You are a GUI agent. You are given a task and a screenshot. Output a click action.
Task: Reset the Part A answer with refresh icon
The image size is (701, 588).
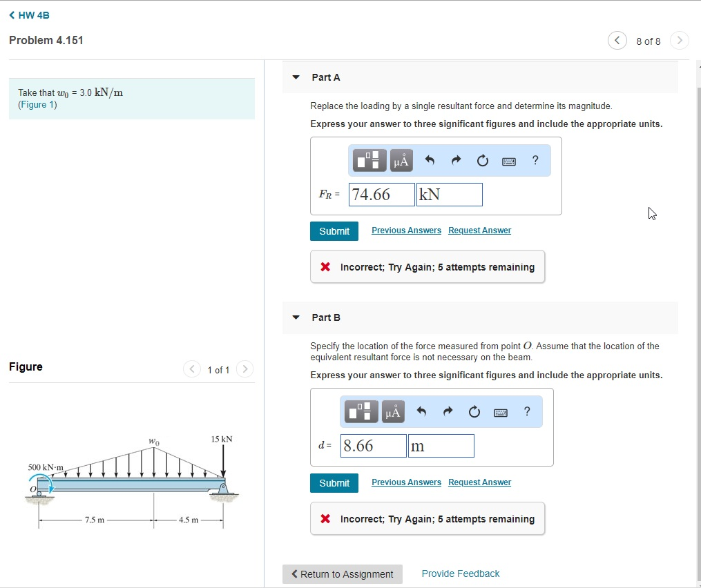(x=483, y=161)
